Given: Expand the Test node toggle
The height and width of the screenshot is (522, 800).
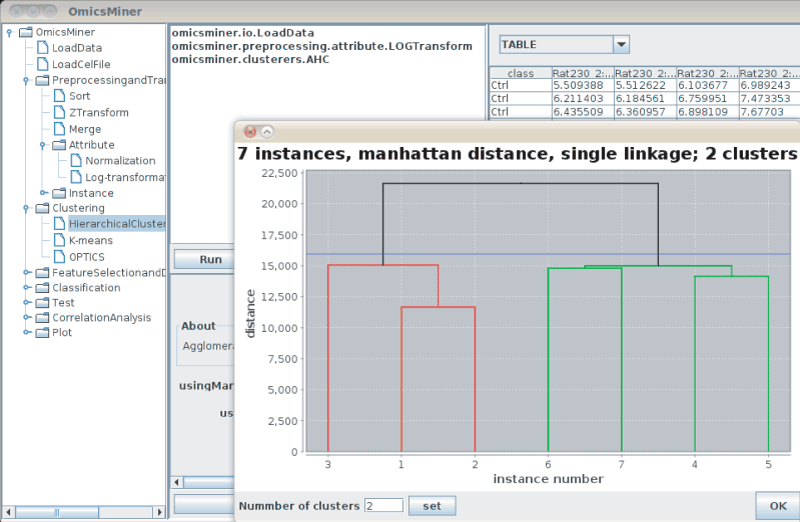Looking at the screenshot, I should coord(27,302).
